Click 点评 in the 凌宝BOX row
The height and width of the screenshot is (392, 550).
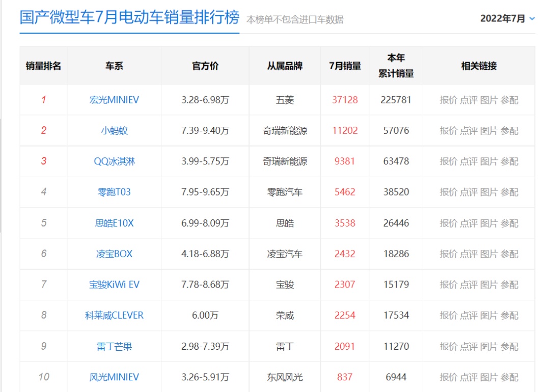(469, 254)
